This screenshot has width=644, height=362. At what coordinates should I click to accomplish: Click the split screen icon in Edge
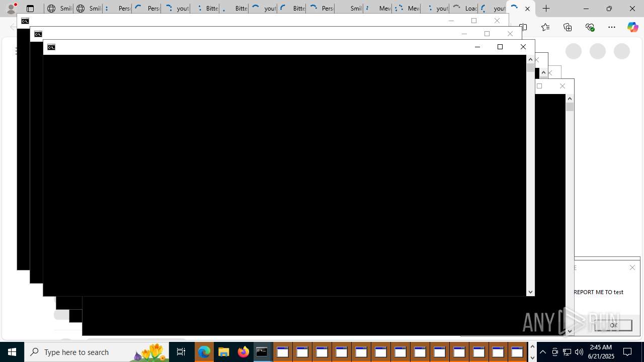coord(523,27)
